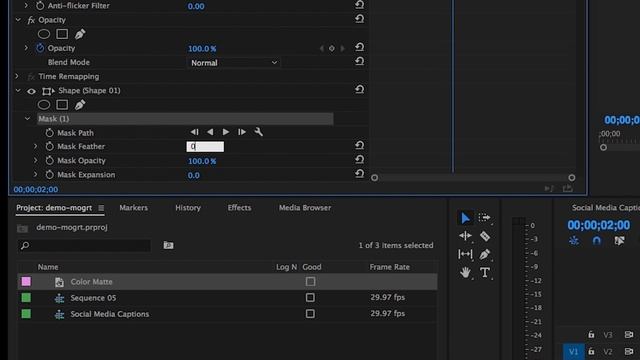Click the Mask Feather value input field
This screenshot has height=360, width=640.
coord(205,146)
